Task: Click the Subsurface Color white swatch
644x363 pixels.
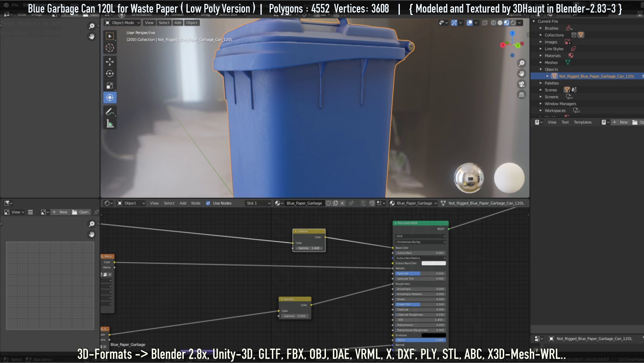Action: tap(434, 263)
